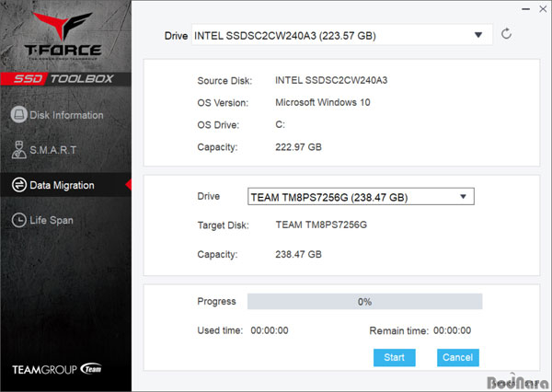The image size is (552, 392).
Task: Click the Remain time value 00:00:00
Action: click(x=452, y=330)
